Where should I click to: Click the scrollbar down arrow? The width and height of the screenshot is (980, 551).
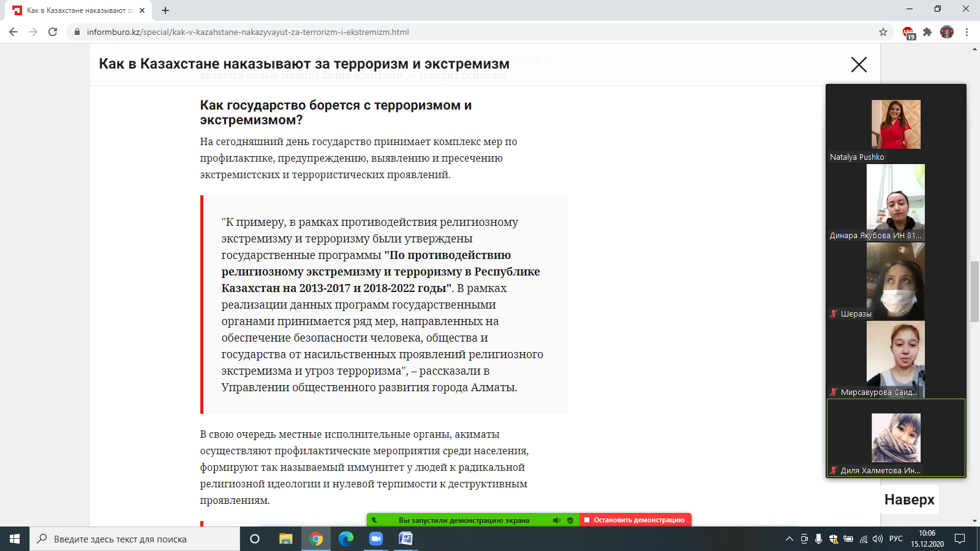[974, 521]
